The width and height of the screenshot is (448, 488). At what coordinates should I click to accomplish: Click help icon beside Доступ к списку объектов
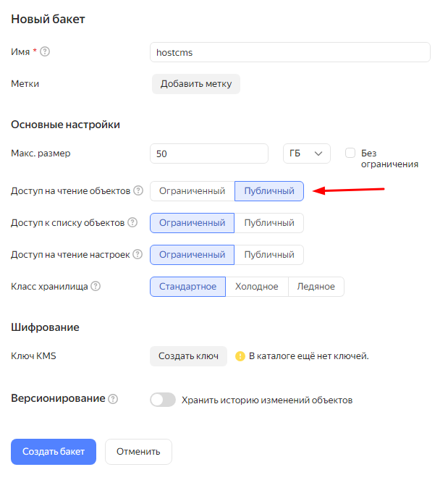coord(132,223)
